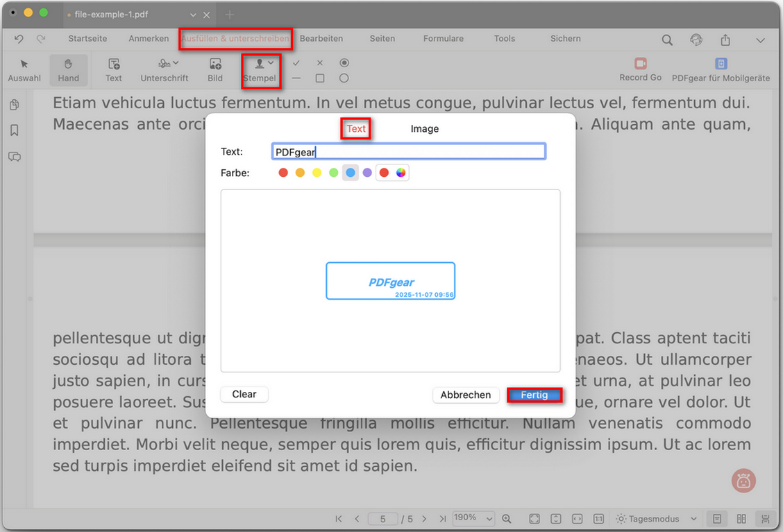Pick the blue stamp color
This screenshot has height=532, width=783.
click(351, 173)
